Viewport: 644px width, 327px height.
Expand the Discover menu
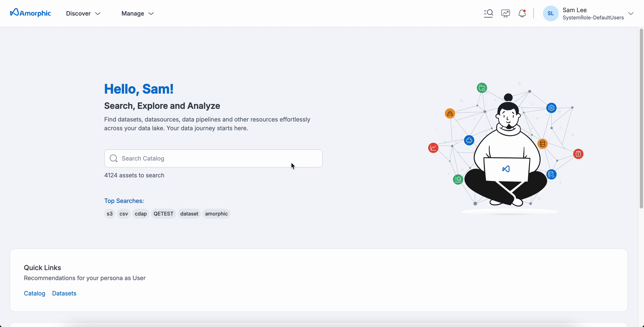83,13
